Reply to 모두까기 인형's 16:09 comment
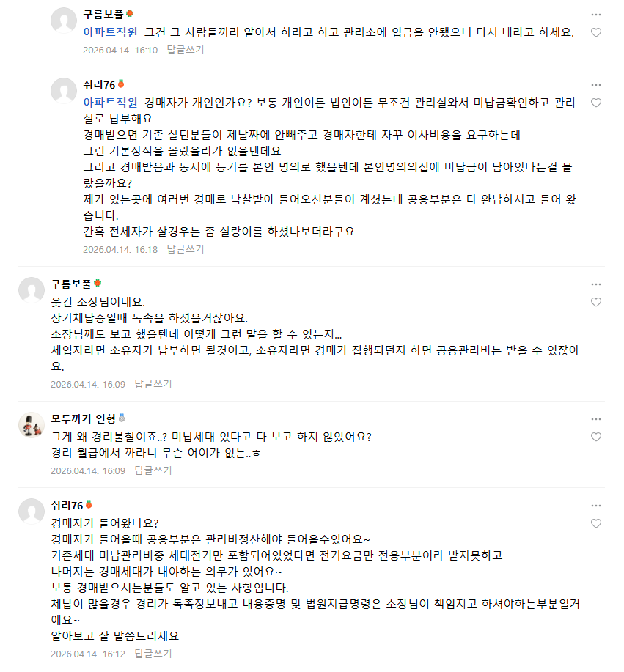Screen dimensions: 624x672 153,470
